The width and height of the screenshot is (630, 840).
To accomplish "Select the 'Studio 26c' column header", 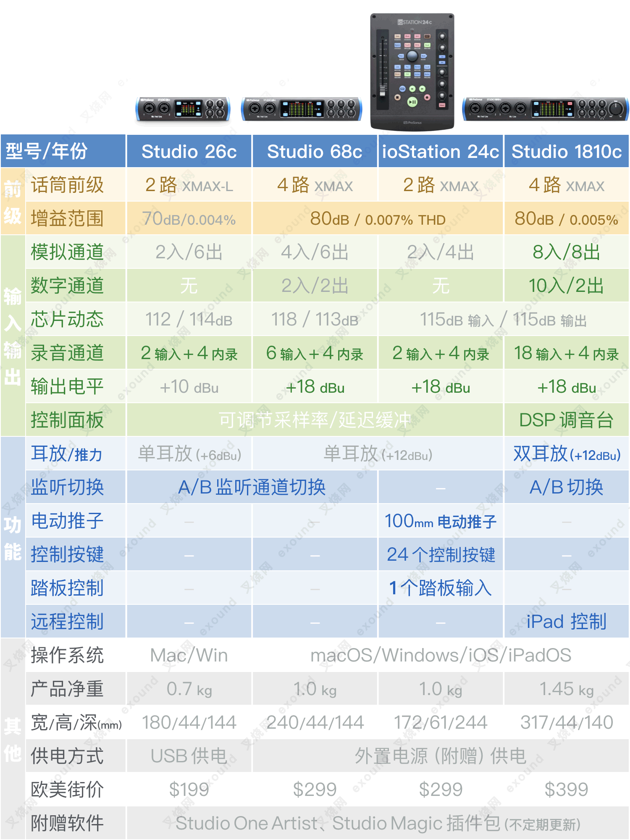I will point(189,151).
